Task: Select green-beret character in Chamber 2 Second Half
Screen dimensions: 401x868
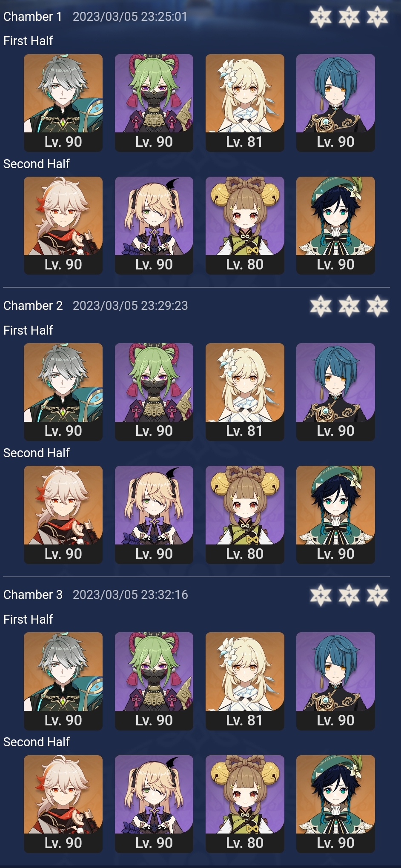Action: (335, 515)
